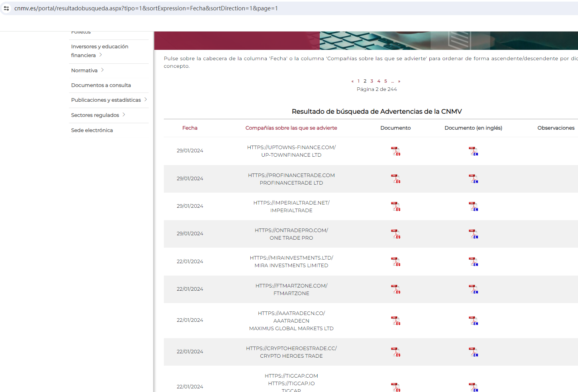Image resolution: width=578 pixels, height=392 pixels.
Task: Expand the Normativa submenu arrow
Action: 102,70
